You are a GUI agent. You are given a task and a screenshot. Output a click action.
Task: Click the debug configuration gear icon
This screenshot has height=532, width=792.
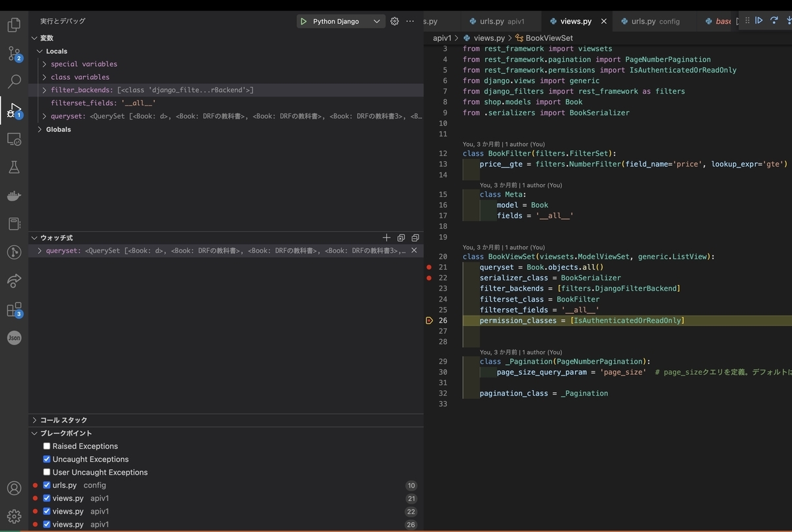pos(395,21)
